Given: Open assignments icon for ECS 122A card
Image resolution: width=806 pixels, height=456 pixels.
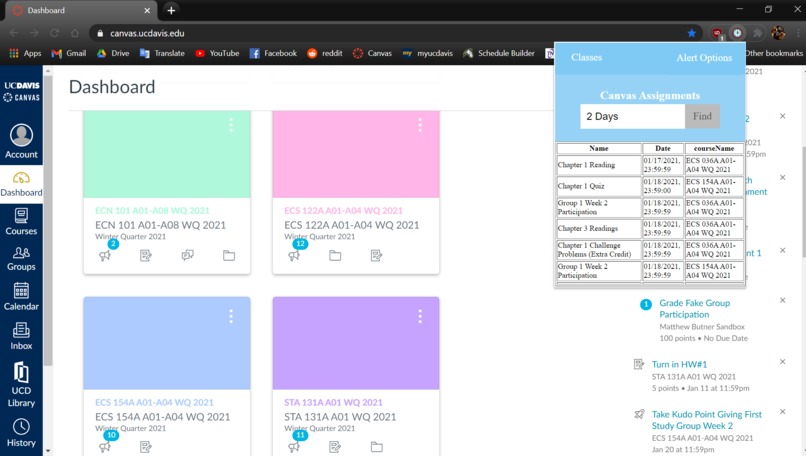Looking at the screenshot, I should point(376,256).
